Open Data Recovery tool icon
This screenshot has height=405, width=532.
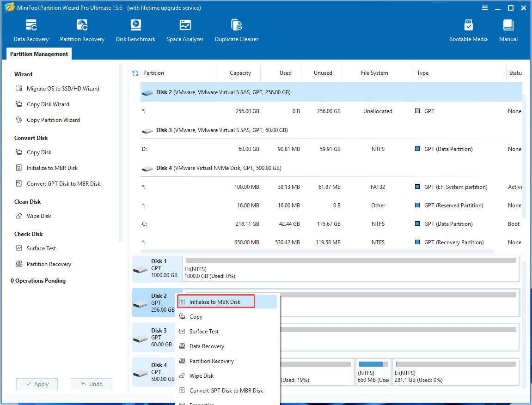tap(31, 30)
